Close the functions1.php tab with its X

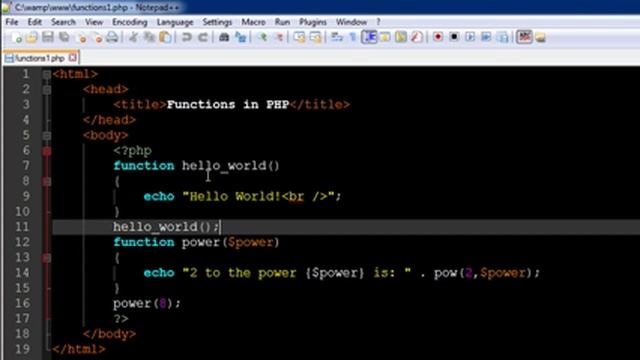(73, 58)
